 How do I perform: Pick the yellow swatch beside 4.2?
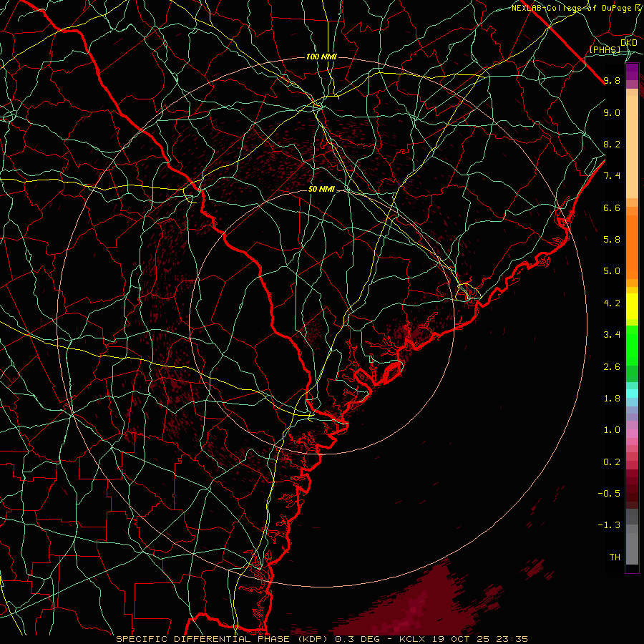[632, 306]
